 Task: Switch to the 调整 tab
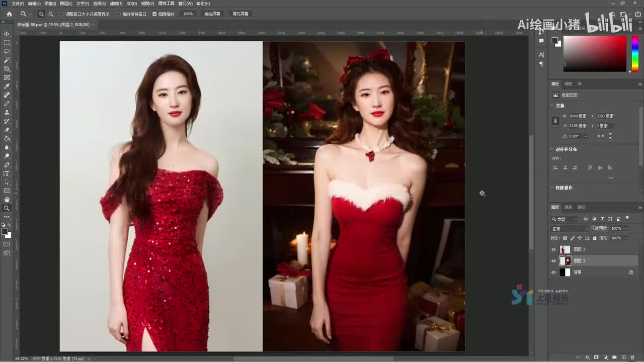pos(568,84)
